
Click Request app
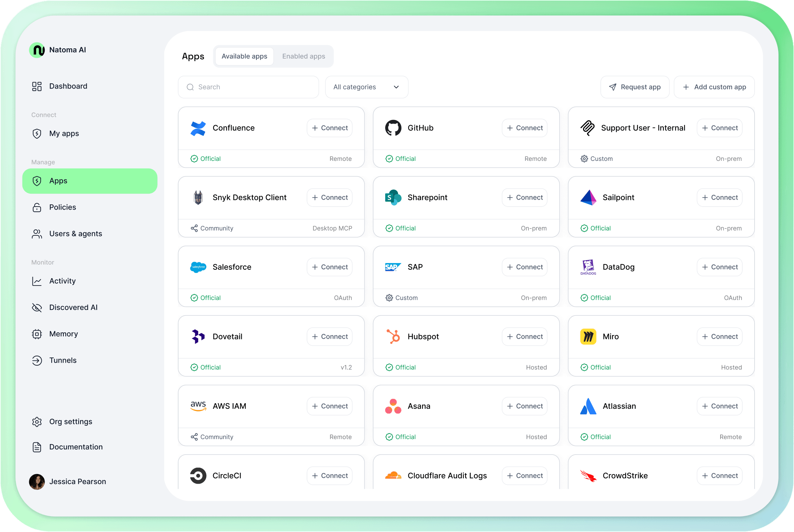click(635, 87)
